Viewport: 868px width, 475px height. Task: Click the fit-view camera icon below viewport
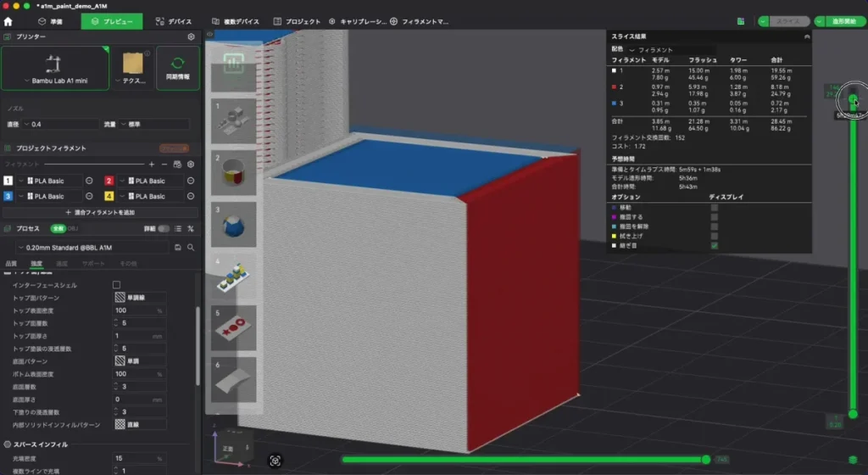pos(275,461)
